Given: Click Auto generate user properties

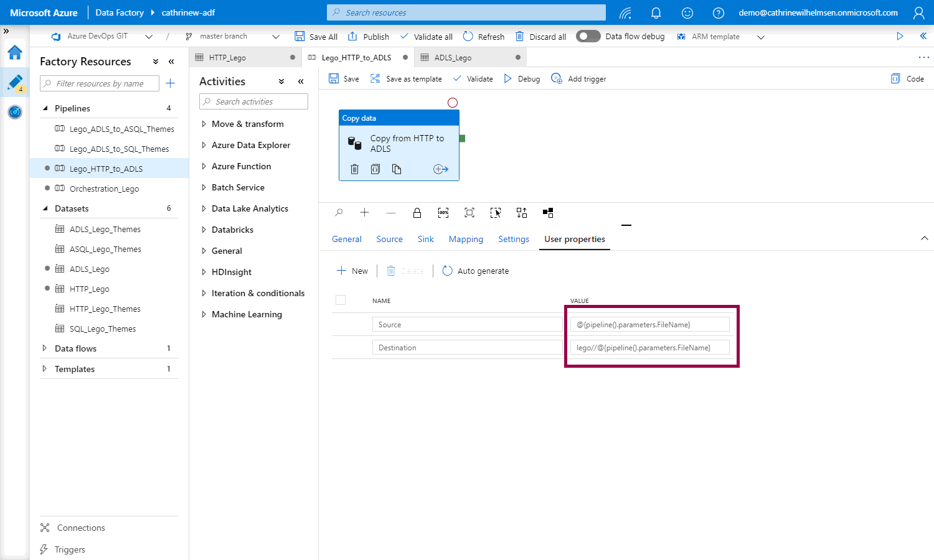Looking at the screenshot, I should tap(476, 271).
